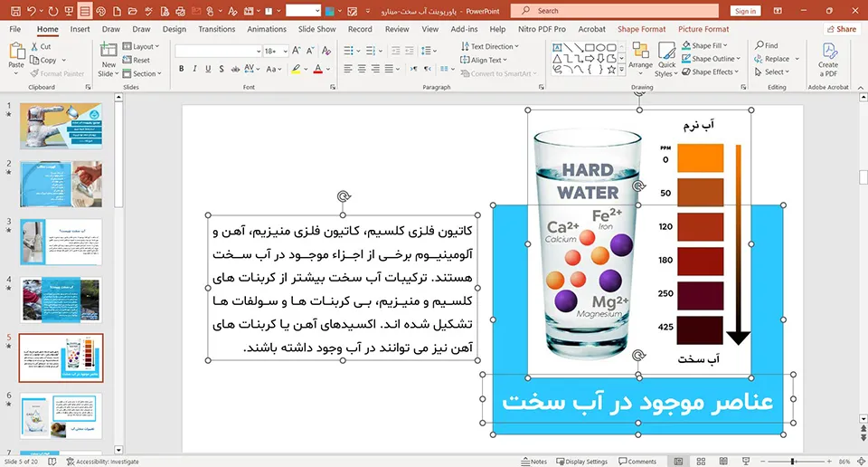This screenshot has width=868, height=467.
Task: Click the zoom slider handle
Action: (x=792, y=462)
